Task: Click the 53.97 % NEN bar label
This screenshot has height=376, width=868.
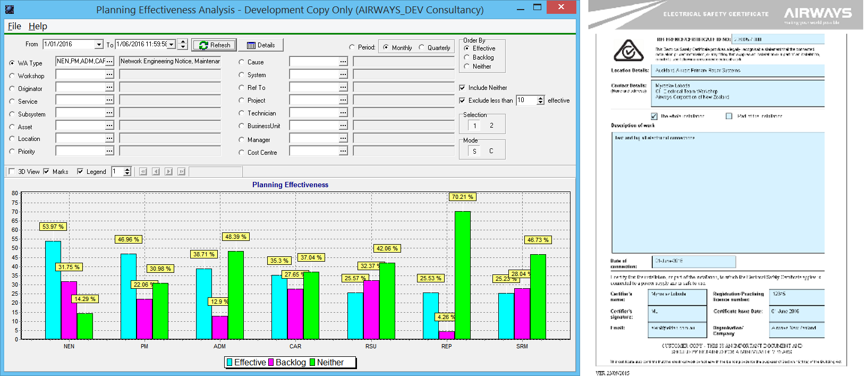Action: click(53, 227)
